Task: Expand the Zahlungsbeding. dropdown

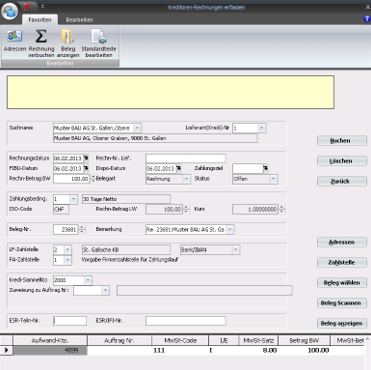Action: click(73, 199)
